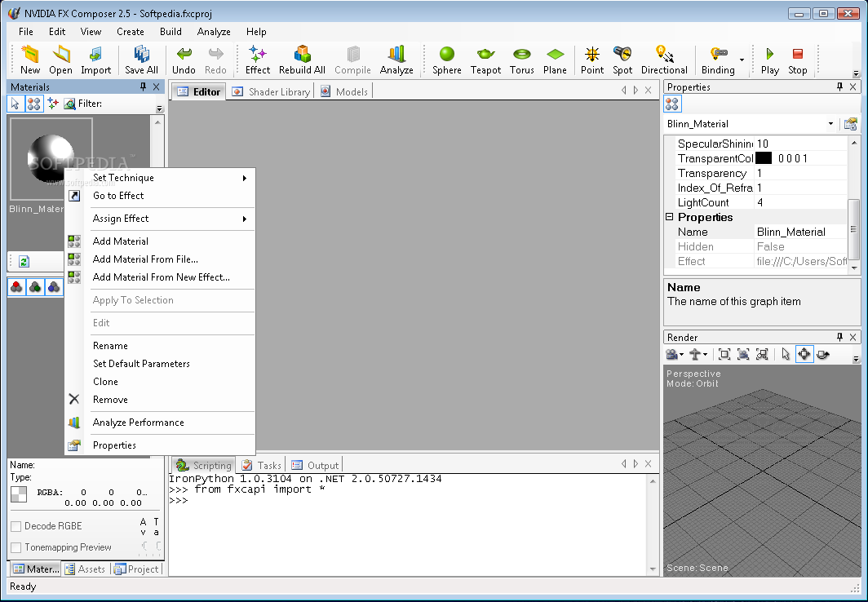Open the Binding dropdown arrow
This screenshot has width=868, height=602.
point(742,60)
